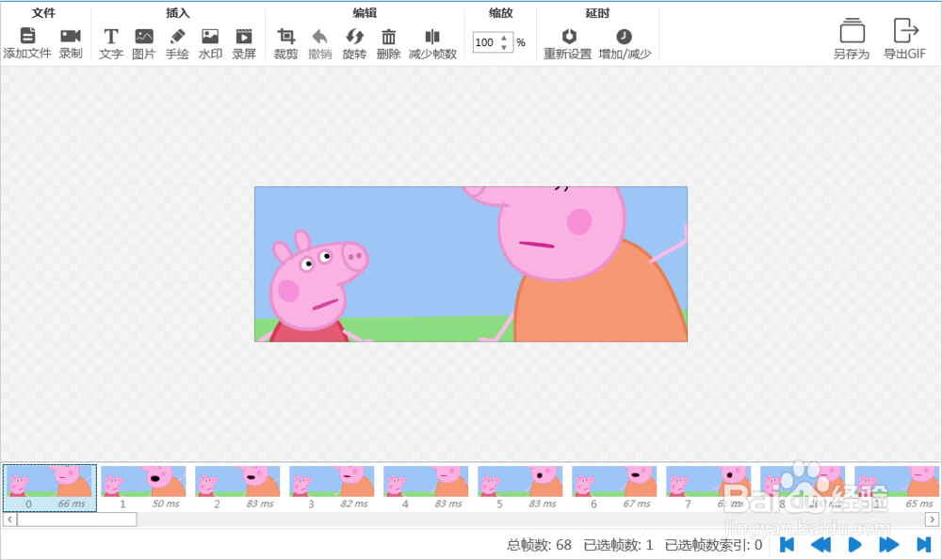Screen dimensions: 942x560
Task: Click the timeline scrollbar right arrow
Action: 932,520
